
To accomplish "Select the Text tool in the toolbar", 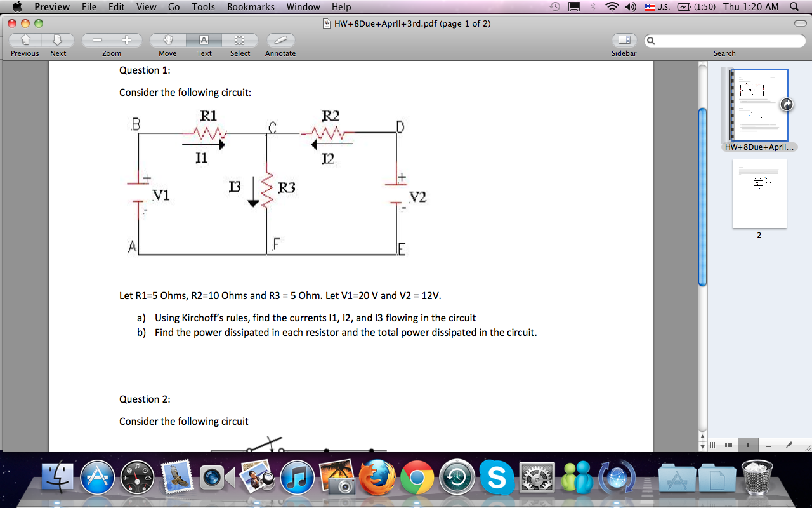I will 204,40.
